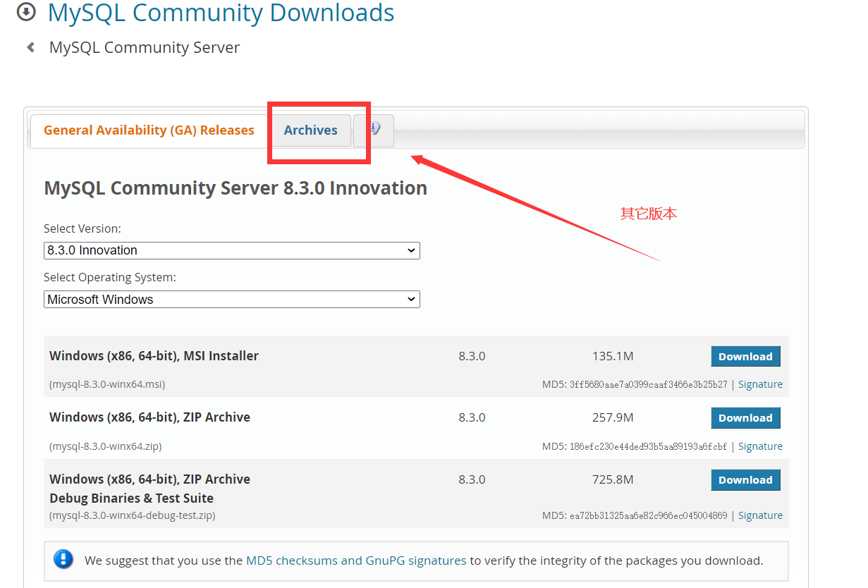Open the information icon tab

point(374,130)
